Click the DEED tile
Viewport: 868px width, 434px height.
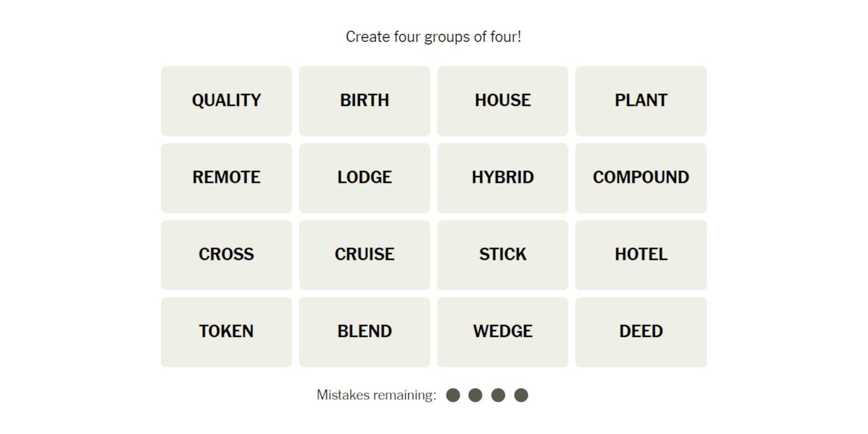(641, 331)
